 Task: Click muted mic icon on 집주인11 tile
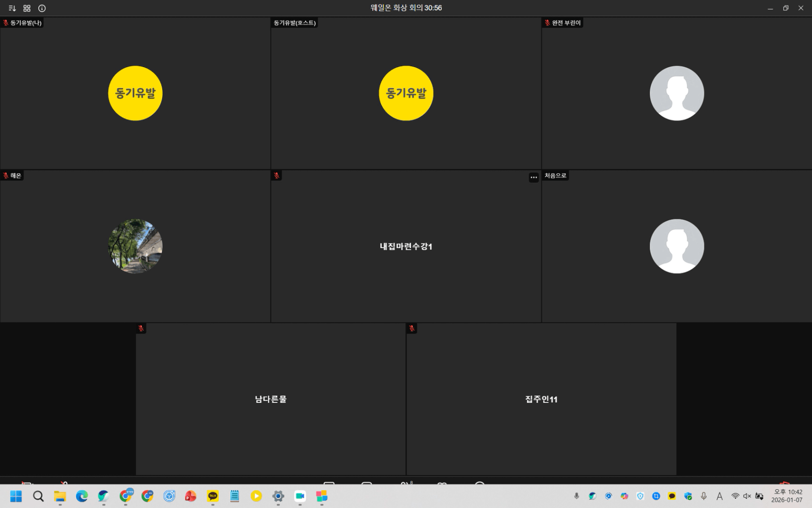(x=412, y=329)
